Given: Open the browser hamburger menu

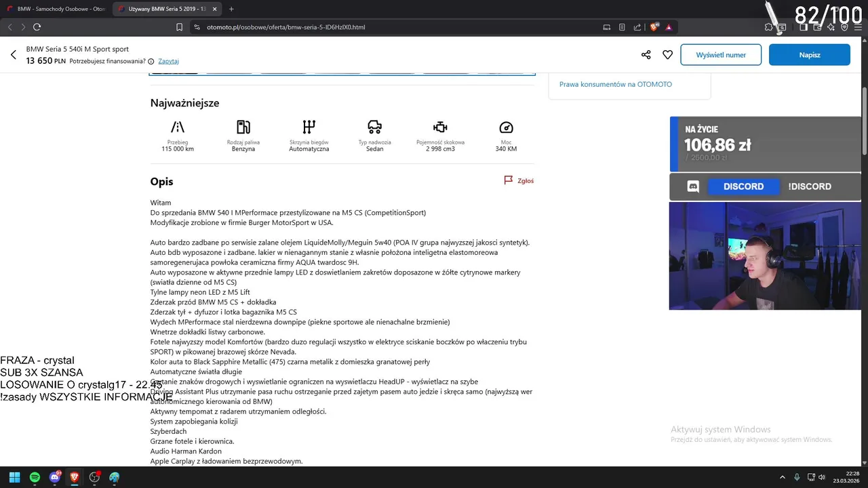Looking at the screenshot, I should 858,27.
